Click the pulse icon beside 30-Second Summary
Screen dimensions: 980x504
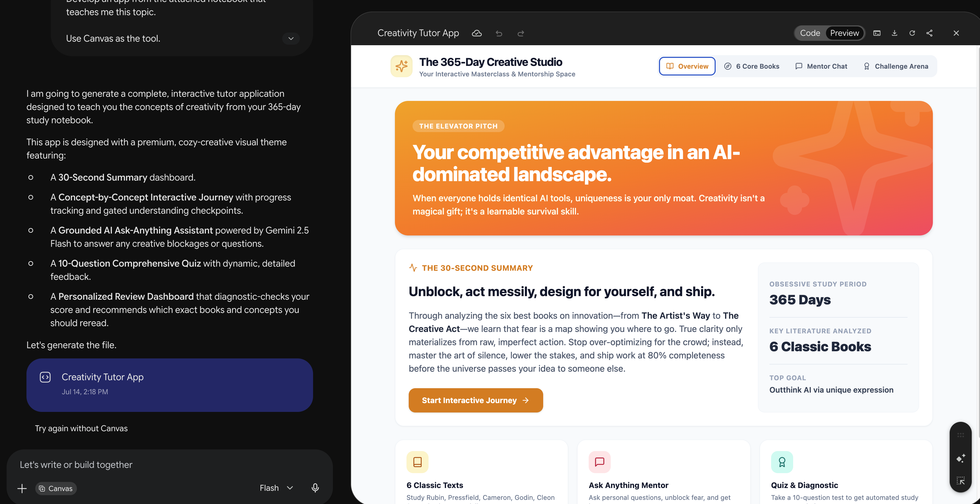413,268
